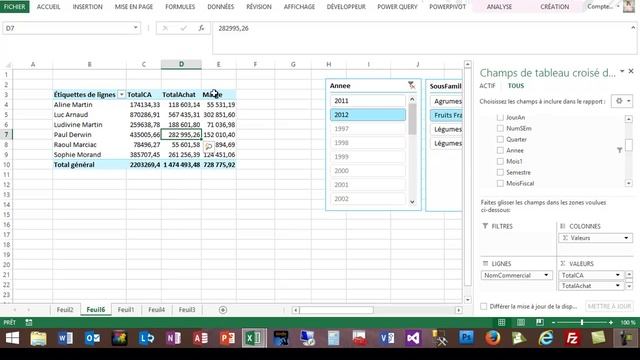The image size is (640, 360).
Task: Click the macro recording icon in status bar
Action: click(29, 322)
